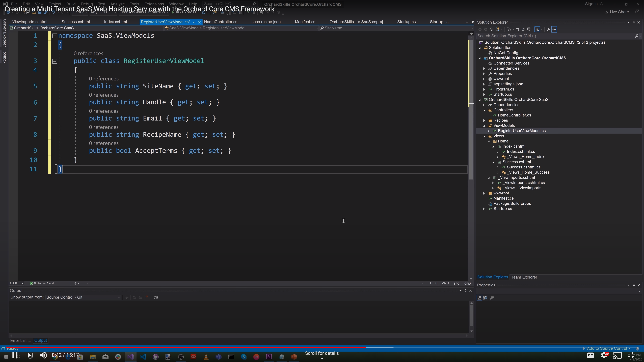Click the notifications bell in status bar

[x=637, y=349]
